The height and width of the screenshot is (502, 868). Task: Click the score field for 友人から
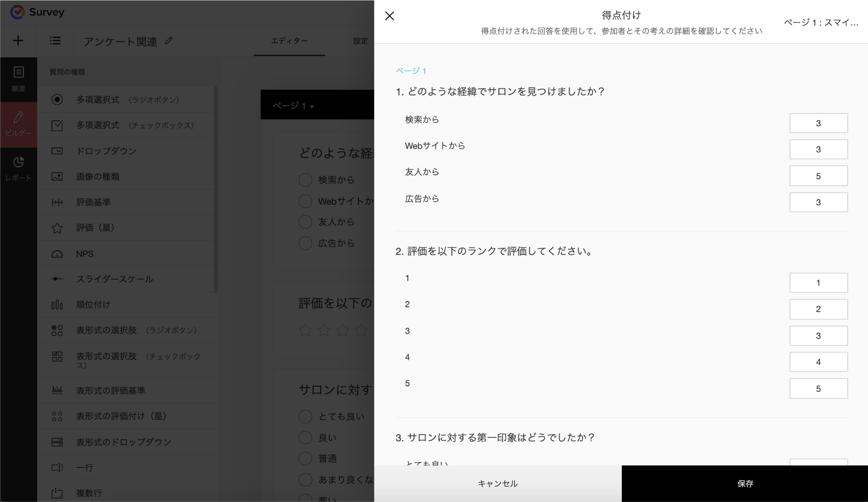pos(818,176)
